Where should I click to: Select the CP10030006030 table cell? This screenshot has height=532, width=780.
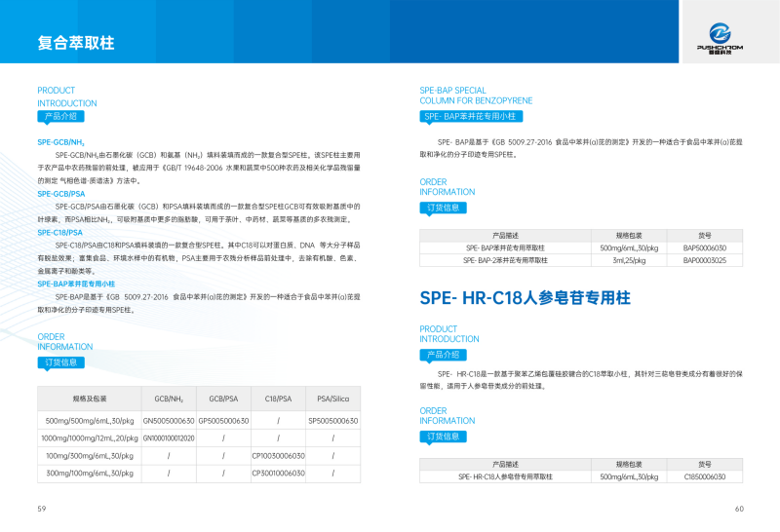(x=278, y=455)
